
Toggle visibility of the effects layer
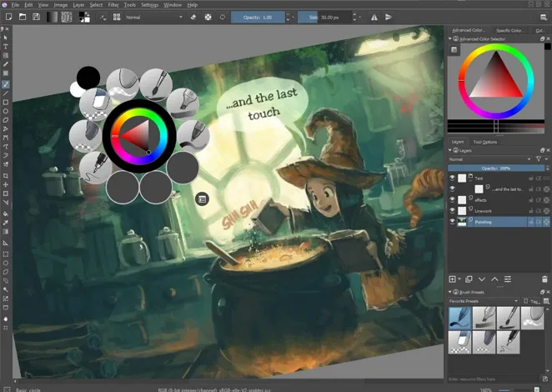click(453, 200)
